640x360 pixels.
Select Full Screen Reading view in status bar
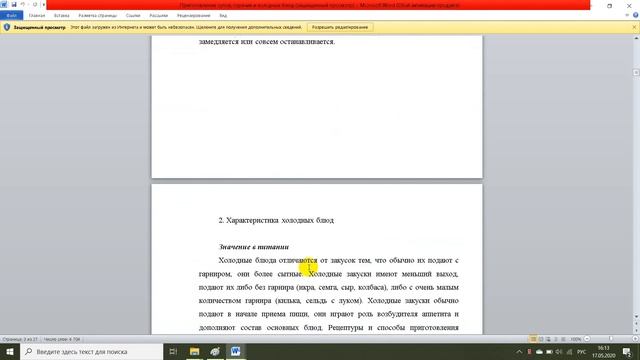click(541, 339)
